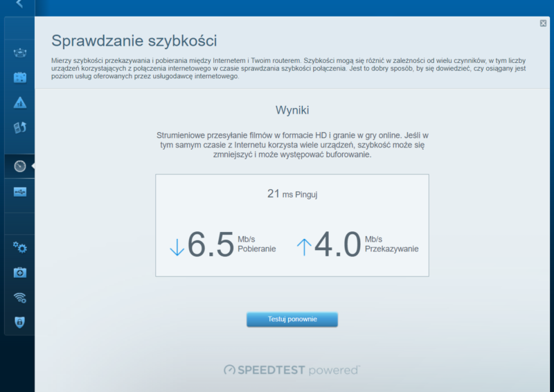
Task: Open External Storage USB icon
Action: point(20,192)
